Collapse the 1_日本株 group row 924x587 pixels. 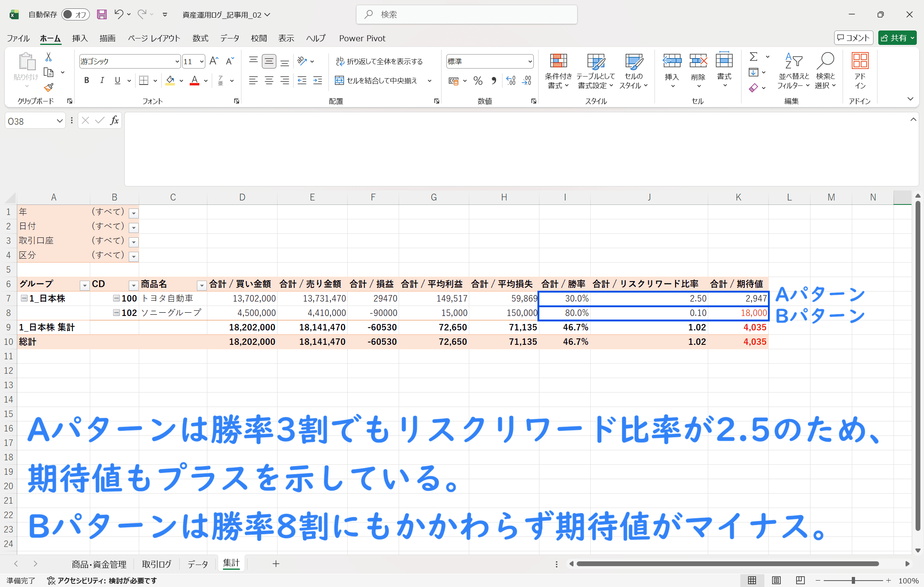coord(24,298)
